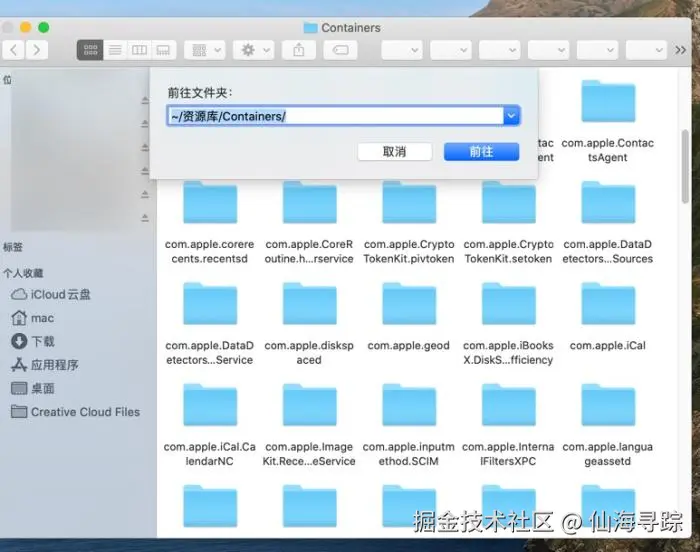Switch to column view
Image resolution: width=700 pixels, height=552 pixels.
point(139,50)
